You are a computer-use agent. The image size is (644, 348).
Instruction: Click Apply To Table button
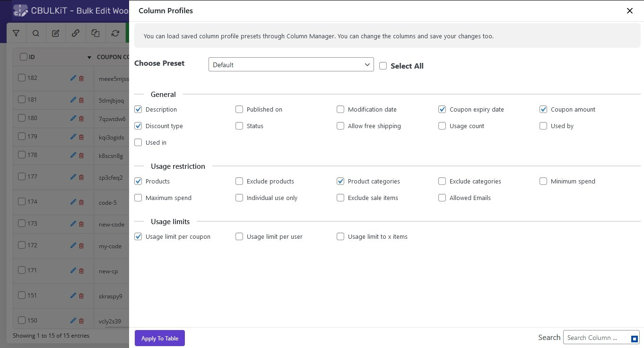(x=159, y=338)
